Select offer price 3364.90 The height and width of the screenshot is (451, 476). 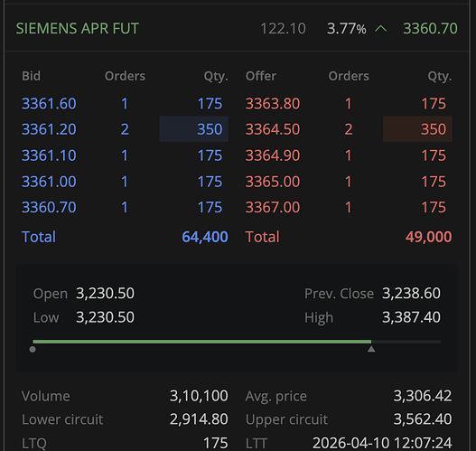pyautogui.click(x=273, y=155)
